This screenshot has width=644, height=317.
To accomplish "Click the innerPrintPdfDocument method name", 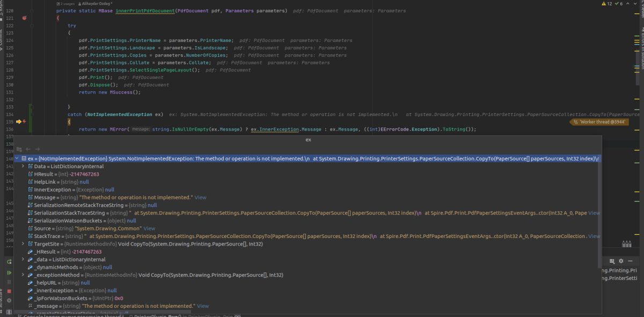I will pos(144,11).
